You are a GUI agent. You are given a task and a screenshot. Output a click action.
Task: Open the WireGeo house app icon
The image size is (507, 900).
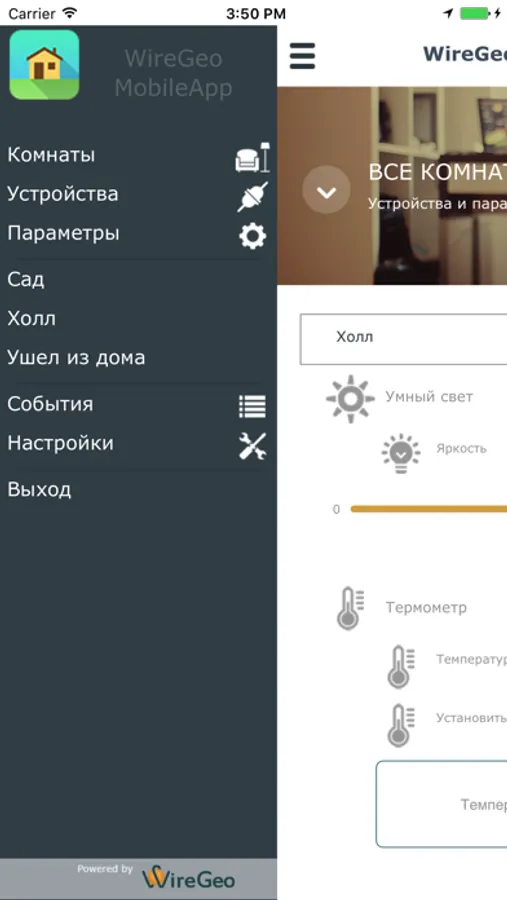44,65
